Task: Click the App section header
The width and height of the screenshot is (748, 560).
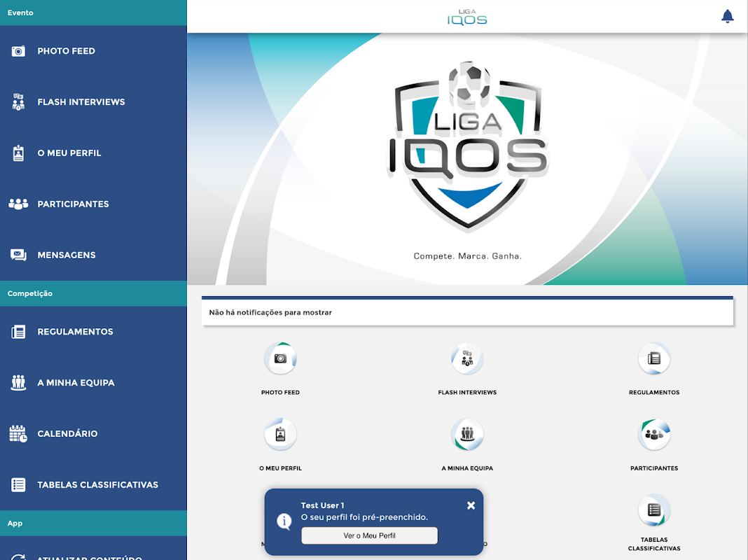Action: 94,524
